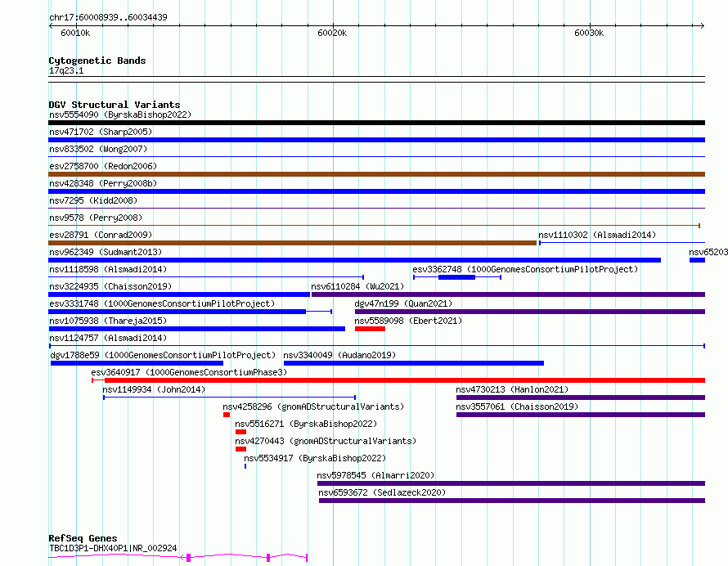
Task: Open nsv1124757 (Alsmadi2014) label
Action: click(108, 338)
